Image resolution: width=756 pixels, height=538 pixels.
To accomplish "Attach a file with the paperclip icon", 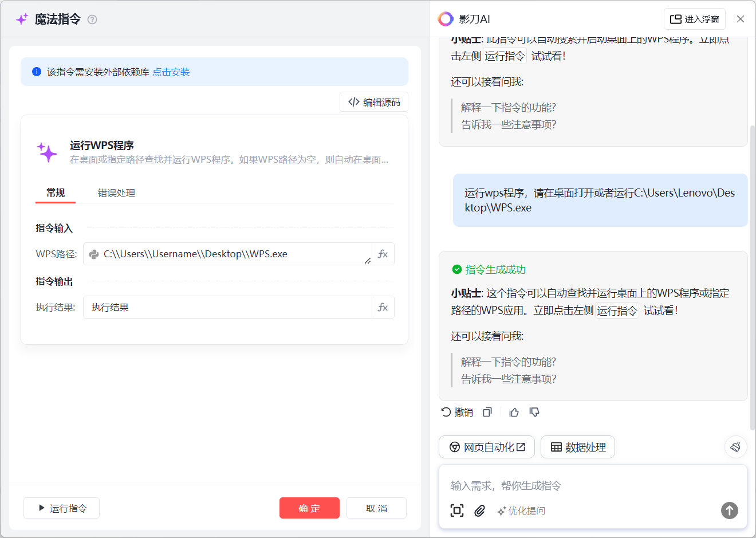I will point(480,510).
